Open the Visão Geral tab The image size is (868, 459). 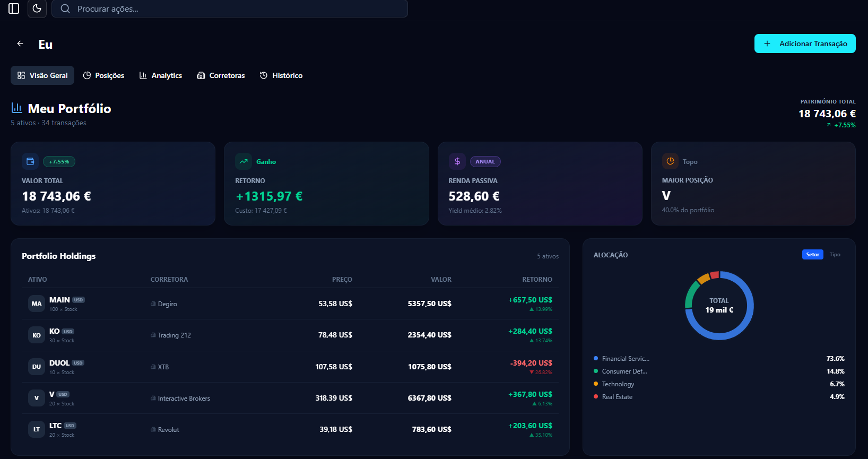tap(42, 75)
